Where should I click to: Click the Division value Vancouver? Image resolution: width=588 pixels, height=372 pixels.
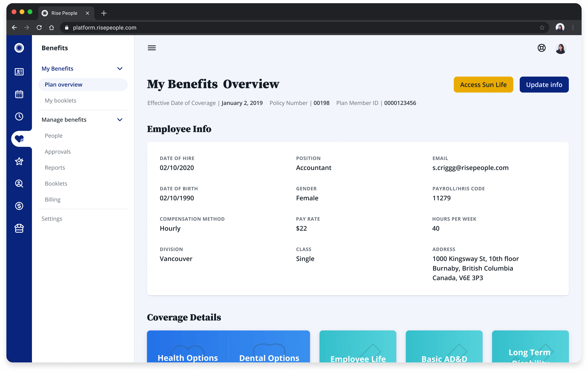[x=176, y=259]
